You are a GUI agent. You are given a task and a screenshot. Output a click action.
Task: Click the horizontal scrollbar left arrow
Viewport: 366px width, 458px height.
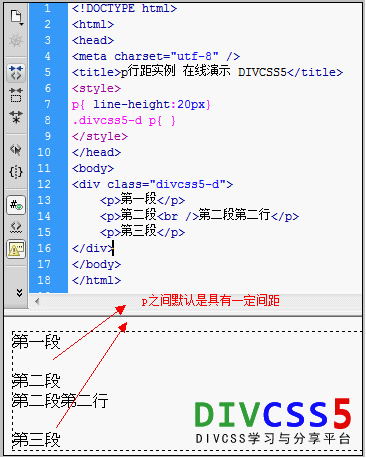[37, 301]
